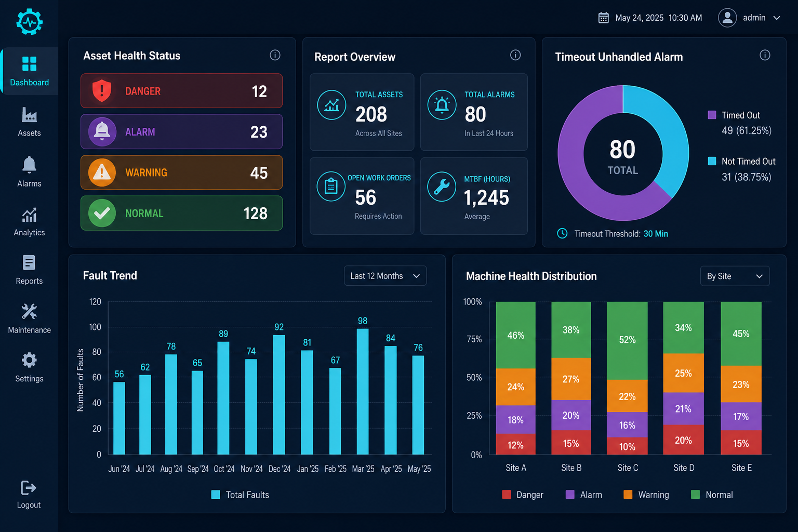Open the Total Assets 208 card
The width and height of the screenshot is (798, 532).
362,112
